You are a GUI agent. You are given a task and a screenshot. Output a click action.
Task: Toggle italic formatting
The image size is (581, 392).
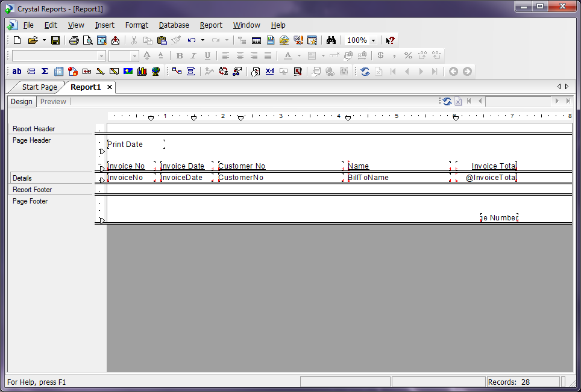point(193,55)
